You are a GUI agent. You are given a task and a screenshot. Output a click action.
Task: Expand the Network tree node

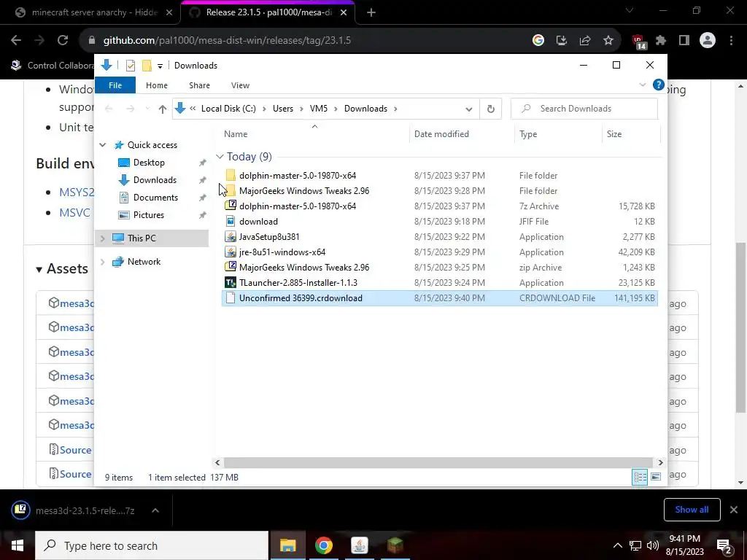(x=102, y=262)
